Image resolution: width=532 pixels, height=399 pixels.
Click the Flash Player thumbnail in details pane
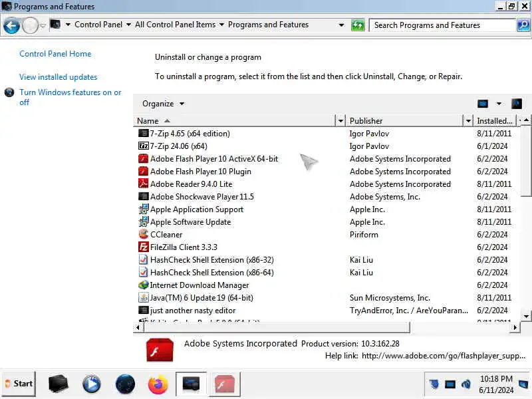pyautogui.click(x=160, y=350)
